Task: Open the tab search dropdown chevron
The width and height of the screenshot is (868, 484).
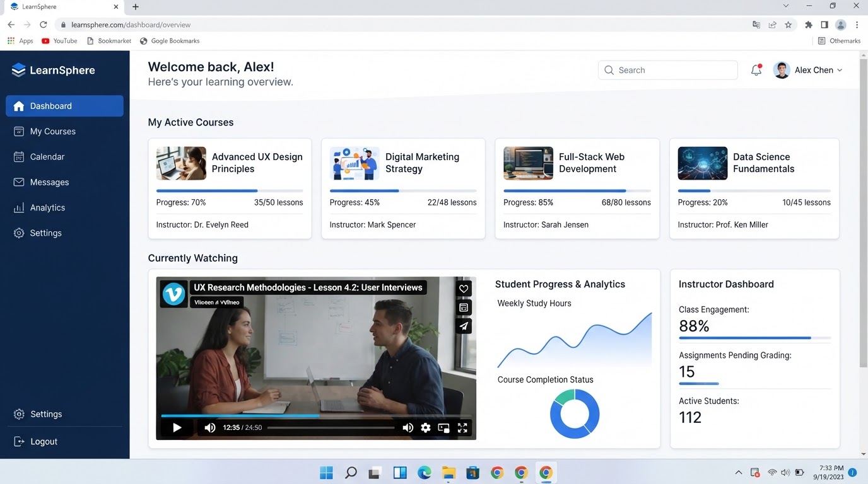Action: (785, 6)
